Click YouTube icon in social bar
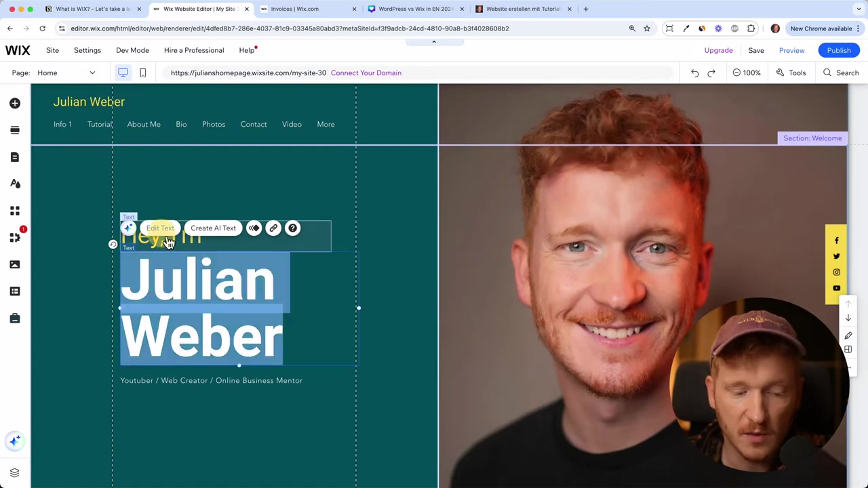The image size is (868, 488). [x=836, y=288]
